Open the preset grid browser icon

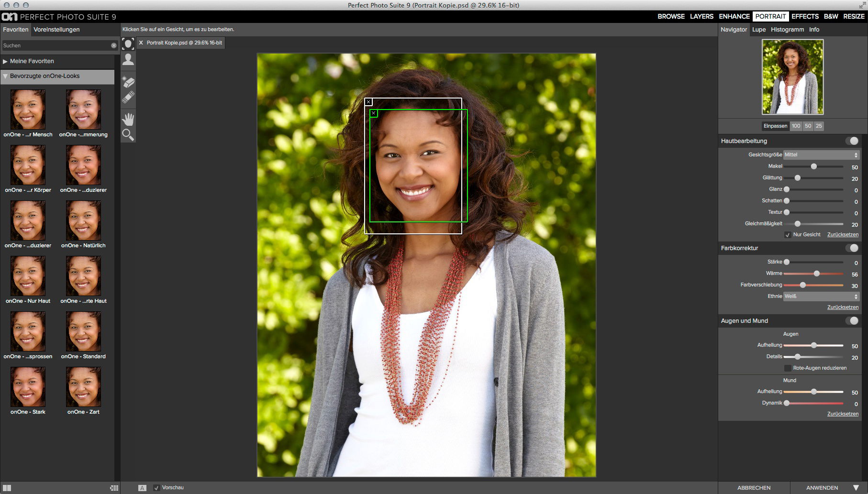[114, 488]
